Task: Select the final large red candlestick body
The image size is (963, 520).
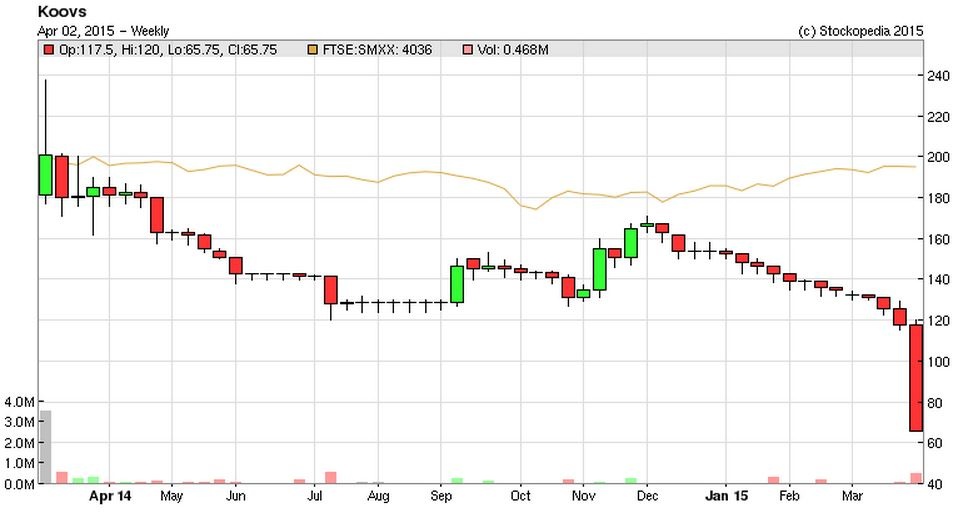Action: click(x=916, y=378)
